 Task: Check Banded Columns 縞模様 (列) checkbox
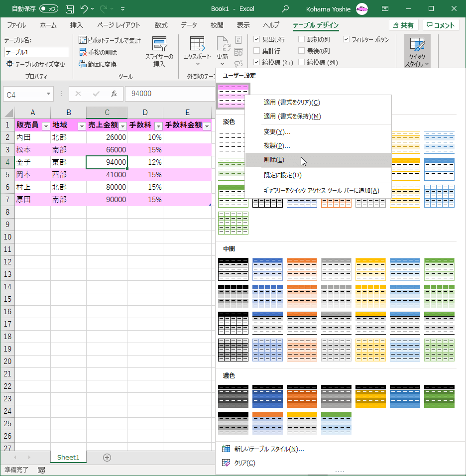(x=302, y=62)
